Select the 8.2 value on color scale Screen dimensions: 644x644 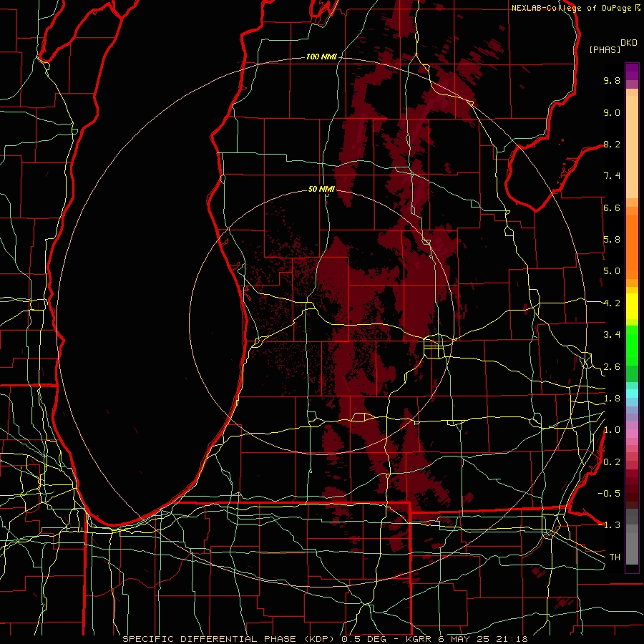pos(612,144)
